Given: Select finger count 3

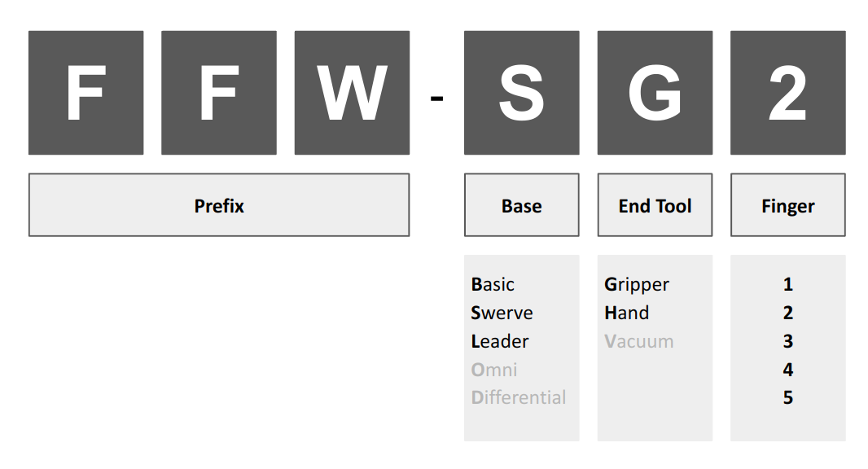Looking at the screenshot, I should point(787,341).
